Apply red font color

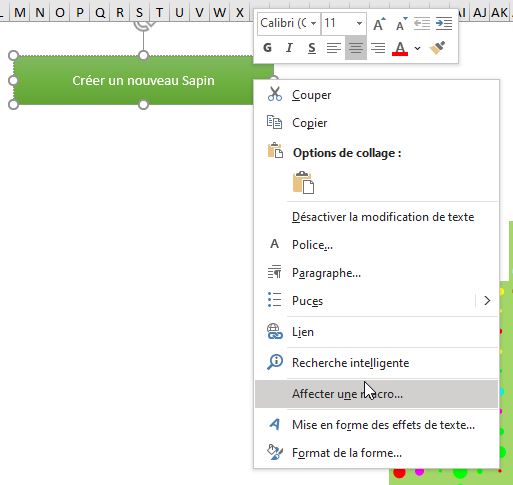[x=400, y=49]
